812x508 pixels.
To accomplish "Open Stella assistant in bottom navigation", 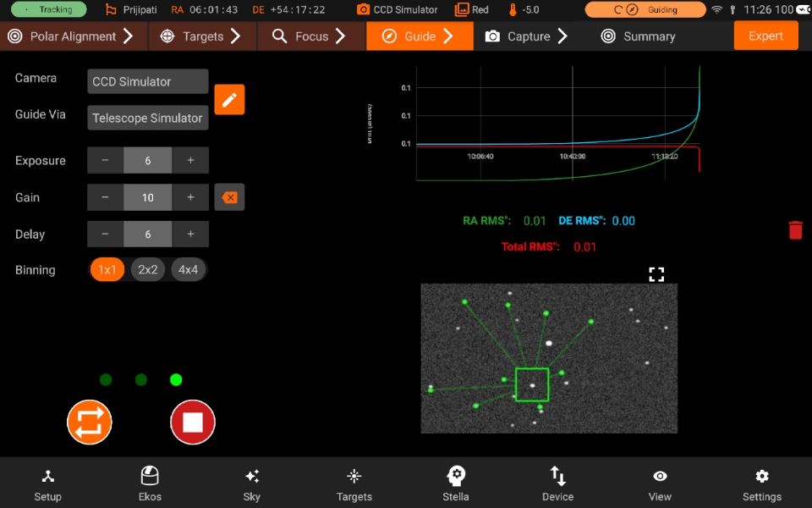I will pyautogui.click(x=456, y=484).
